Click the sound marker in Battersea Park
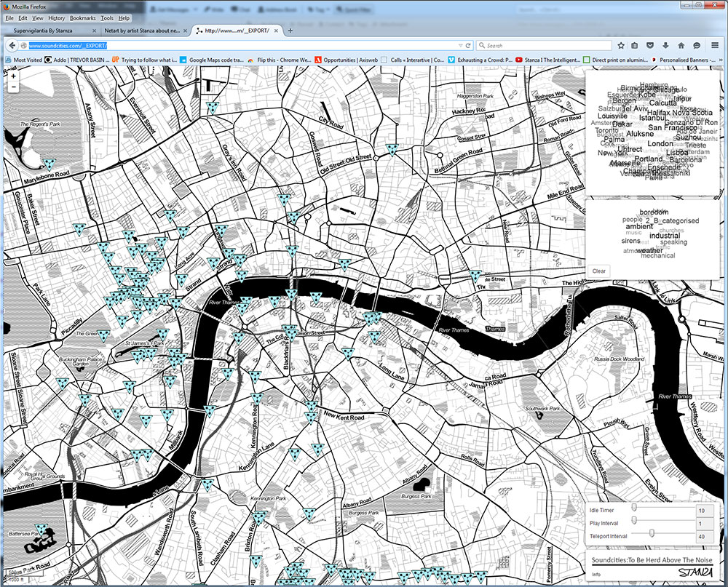Image resolution: width=728 pixels, height=587 pixels. (x=41, y=530)
